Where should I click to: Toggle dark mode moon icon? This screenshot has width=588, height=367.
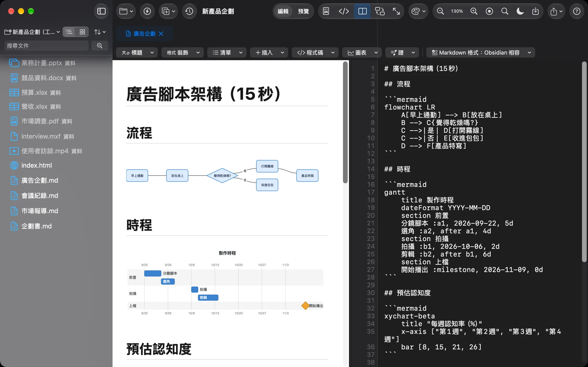[520, 11]
